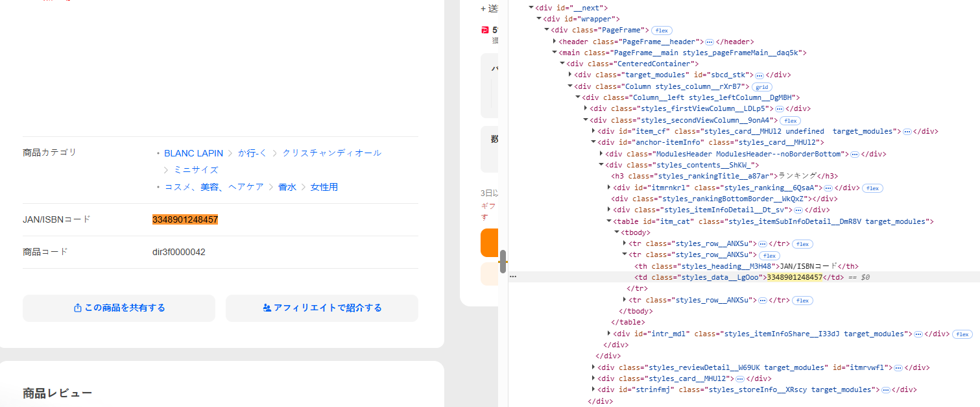Collapse the Column styles_column__rXrB7 node
Viewport: 980px width, 407px height.
click(x=570, y=86)
